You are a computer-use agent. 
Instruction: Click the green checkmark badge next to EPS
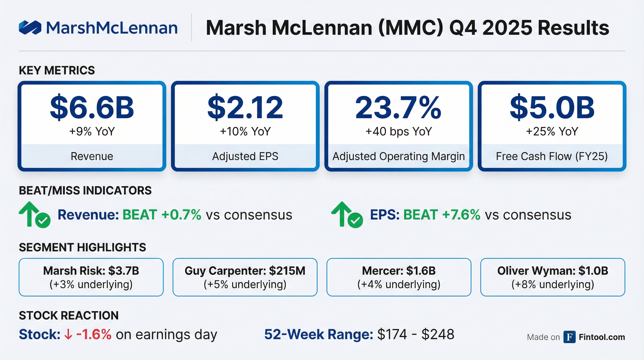355,220
